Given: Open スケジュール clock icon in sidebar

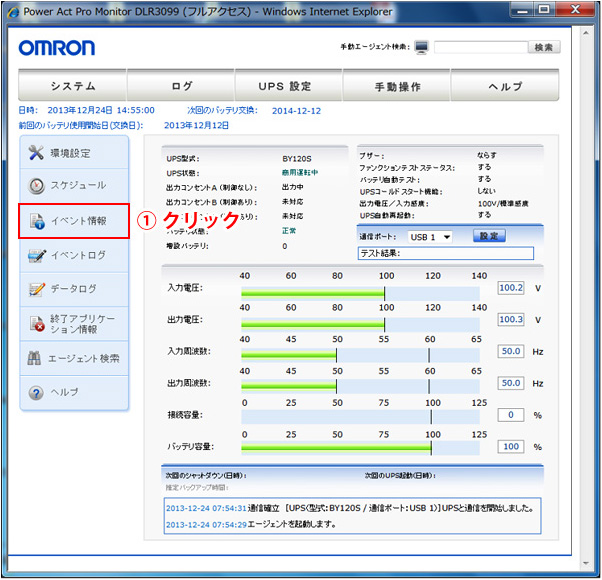Looking at the screenshot, I should 36,186.
